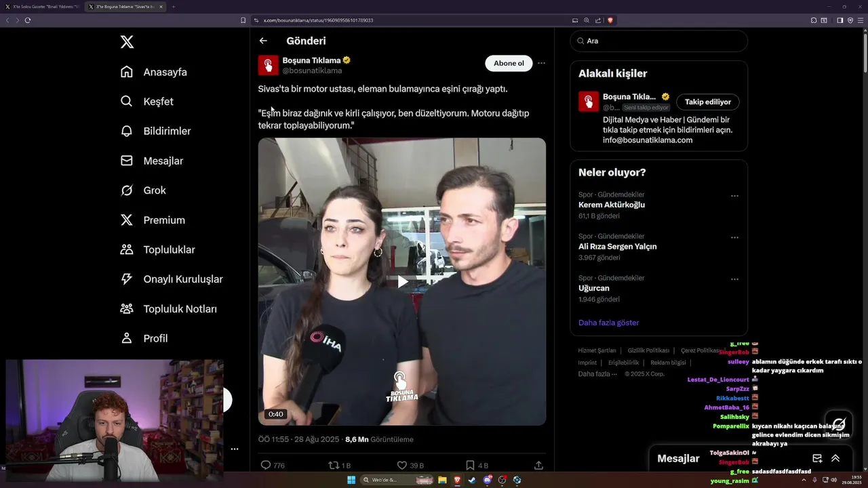Screen dimensions: 868x488
Task: Open the post's three-dot more menu
Action: 541,63
